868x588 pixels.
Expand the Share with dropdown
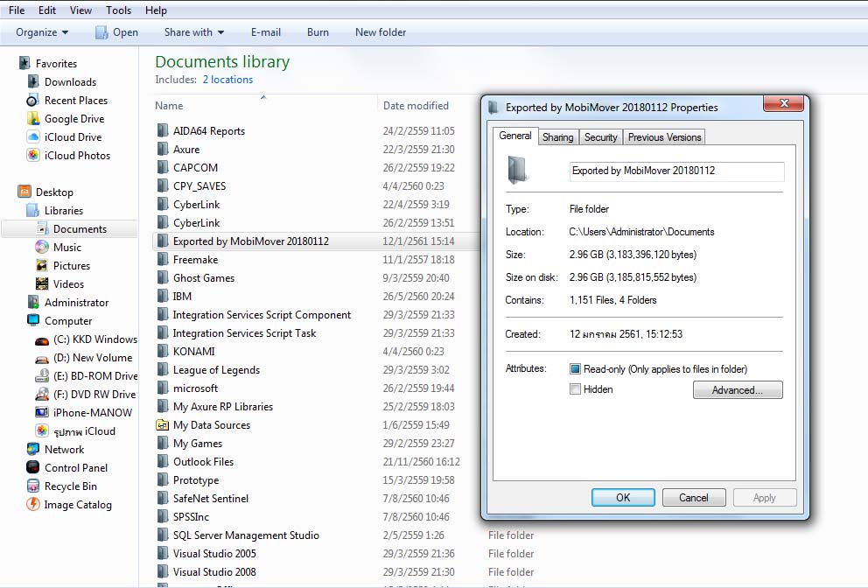[x=192, y=32]
